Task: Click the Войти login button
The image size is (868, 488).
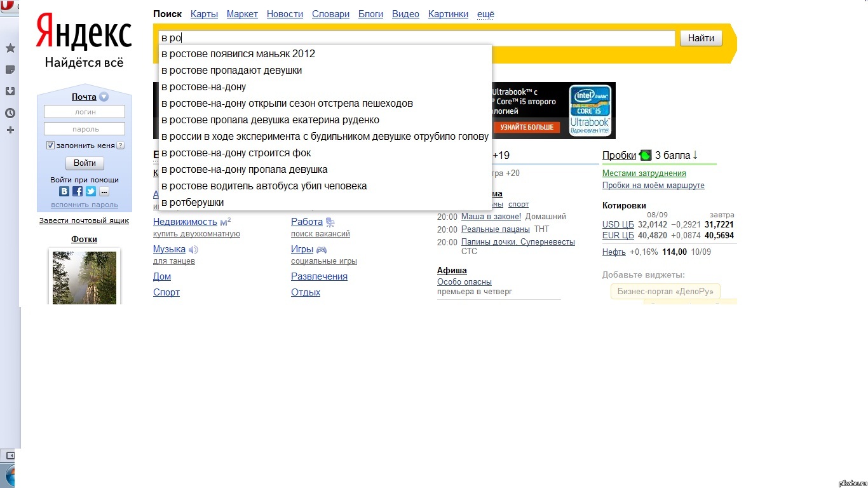Action: click(x=85, y=163)
